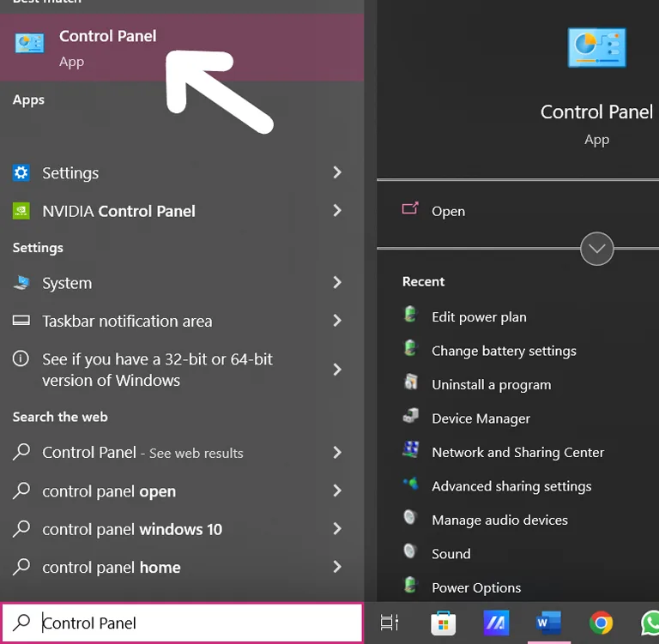The width and height of the screenshot is (659, 644).
Task: Open 'Uninstall a program' from Recent
Action: (492, 385)
